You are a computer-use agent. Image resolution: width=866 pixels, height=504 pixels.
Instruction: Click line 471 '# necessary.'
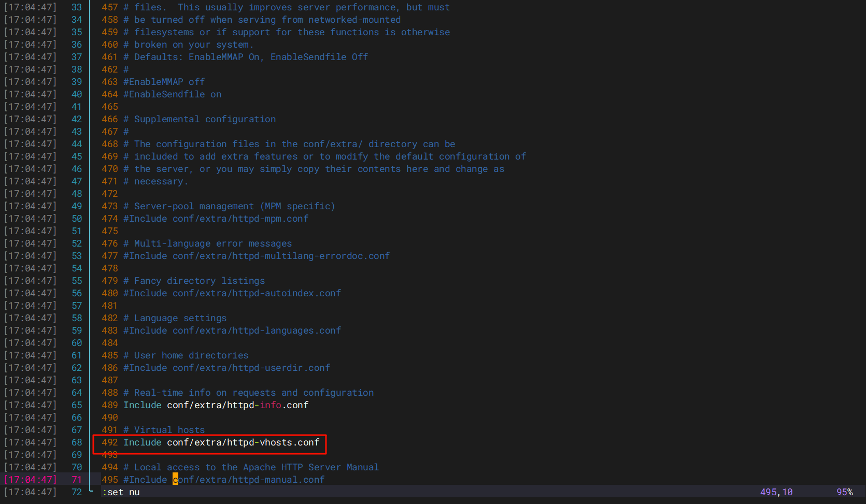click(156, 181)
